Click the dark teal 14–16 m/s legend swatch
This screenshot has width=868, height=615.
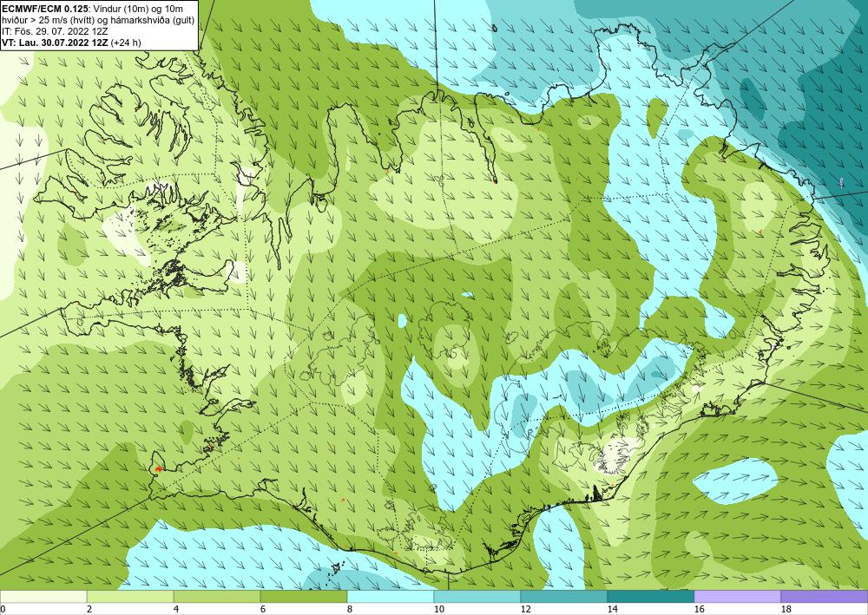[x=650, y=596]
